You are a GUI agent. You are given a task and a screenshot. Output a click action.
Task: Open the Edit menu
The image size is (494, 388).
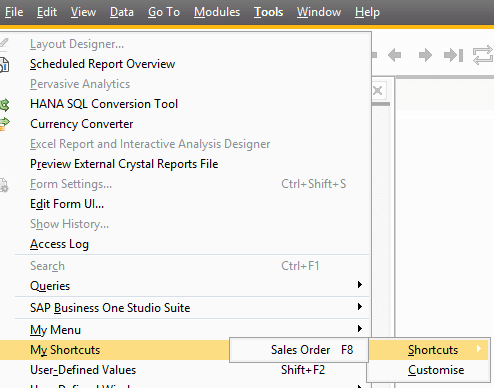click(x=47, y=12)
